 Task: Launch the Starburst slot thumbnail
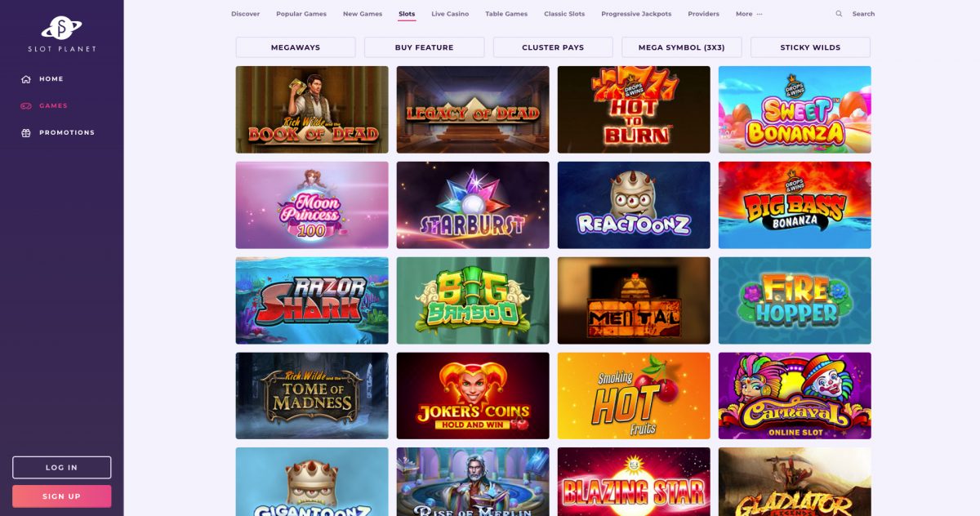click(473, 205)
